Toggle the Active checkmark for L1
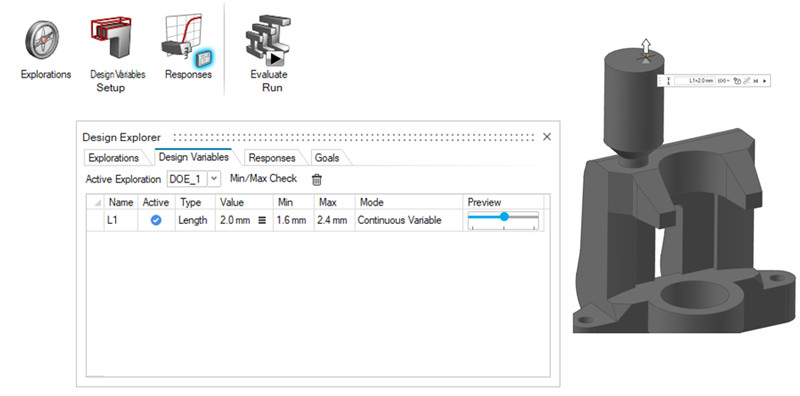The image size is (800, 396). click(x=156, y=220)
